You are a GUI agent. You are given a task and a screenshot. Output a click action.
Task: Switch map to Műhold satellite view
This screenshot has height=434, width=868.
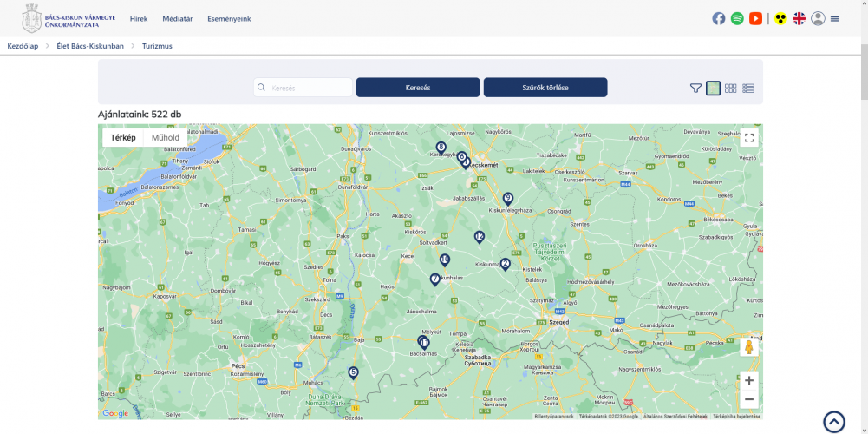(166, 137)
